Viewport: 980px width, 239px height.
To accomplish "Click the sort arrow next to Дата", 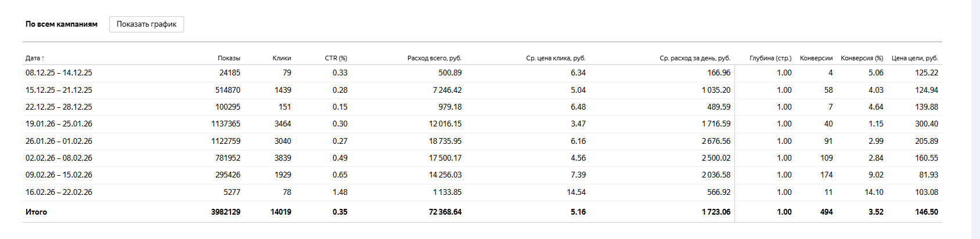I will pyautogui.click(x=43, y=59).
